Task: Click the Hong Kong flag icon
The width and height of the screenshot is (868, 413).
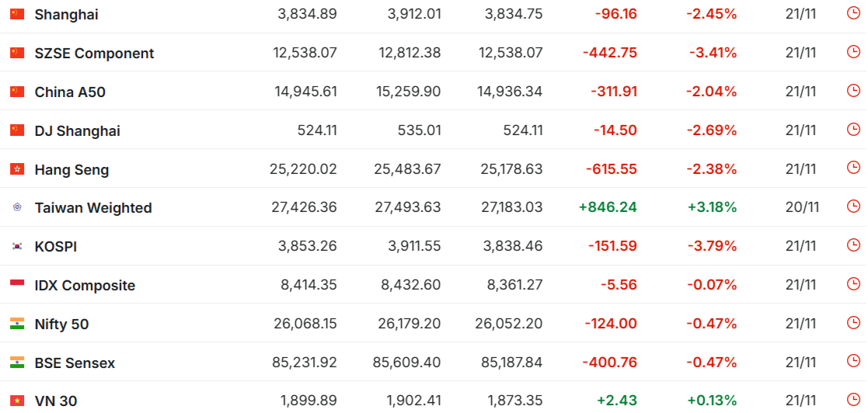Action: click(x=17, y=169)
